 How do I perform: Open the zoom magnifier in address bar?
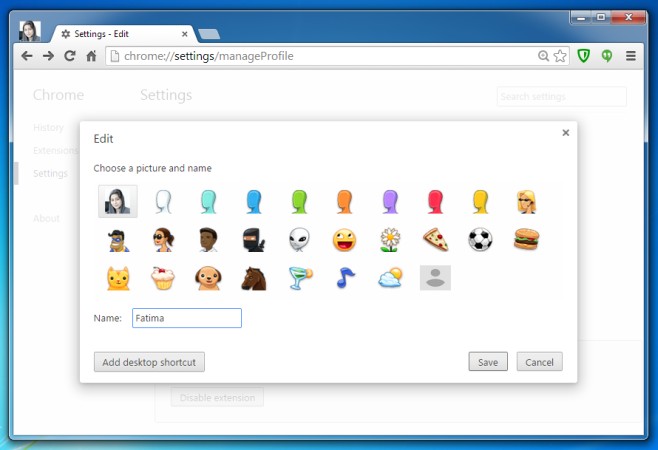pyautogui.click(x=543, y=56)
